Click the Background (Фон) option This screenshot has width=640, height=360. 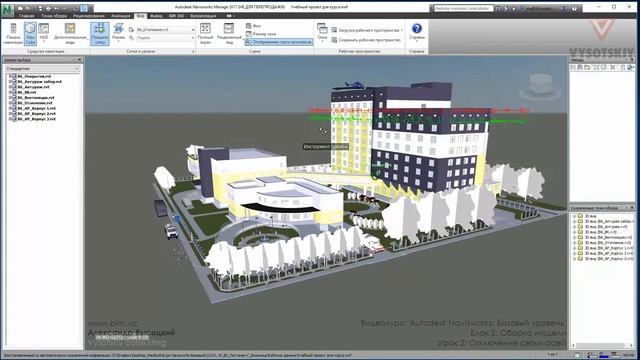(x=253, y=26)
